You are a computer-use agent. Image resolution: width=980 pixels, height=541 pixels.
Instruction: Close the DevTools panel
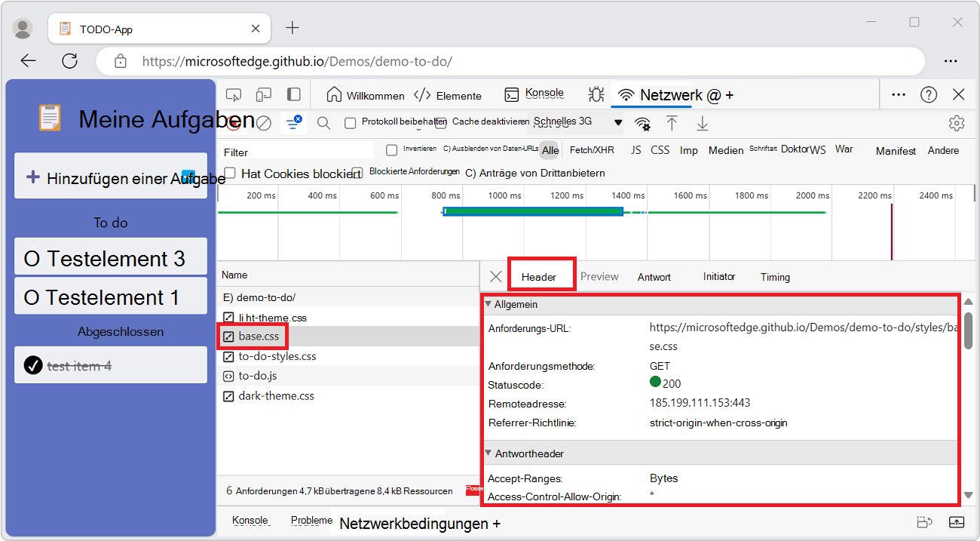[959, 94]
